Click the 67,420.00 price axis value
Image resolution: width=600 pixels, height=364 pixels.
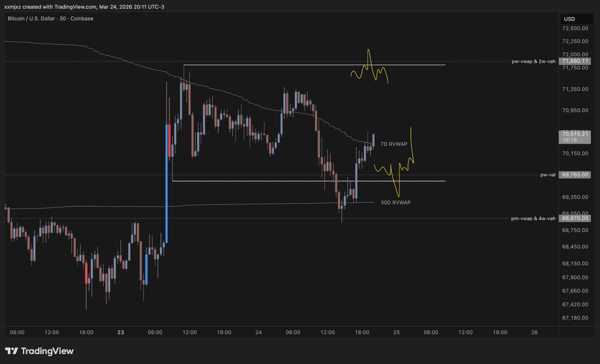point(575,304)
